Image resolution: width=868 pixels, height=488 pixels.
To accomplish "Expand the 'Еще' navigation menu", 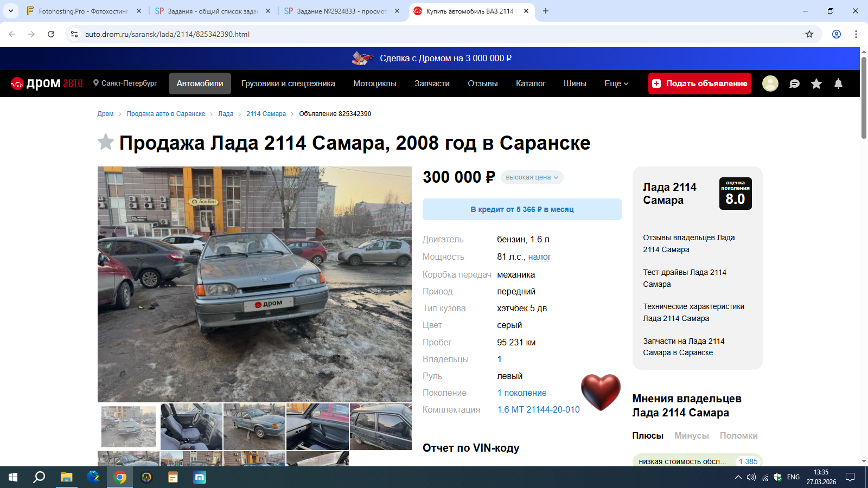I will (x=616, y=84).
